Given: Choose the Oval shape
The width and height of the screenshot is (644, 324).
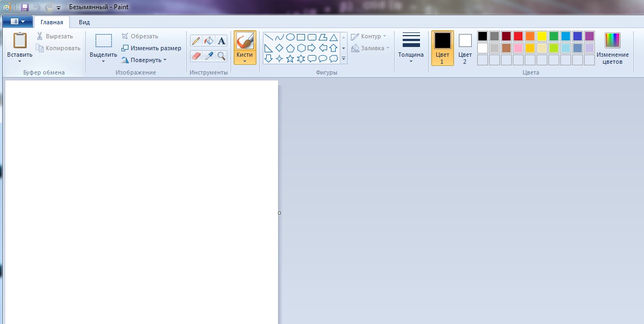Looking at the screenshot, I should pos(290,37).
